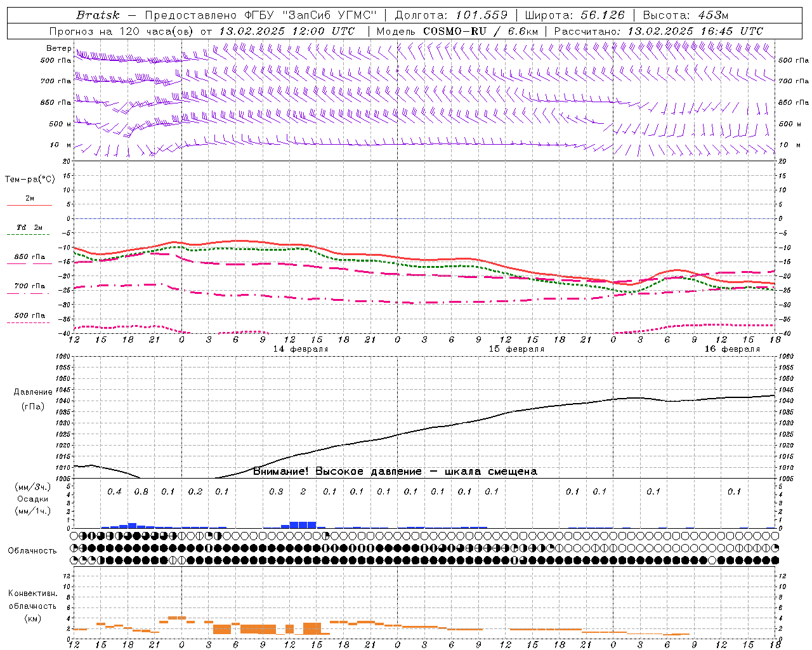Click the 15 февраля date label

point(516,349)
